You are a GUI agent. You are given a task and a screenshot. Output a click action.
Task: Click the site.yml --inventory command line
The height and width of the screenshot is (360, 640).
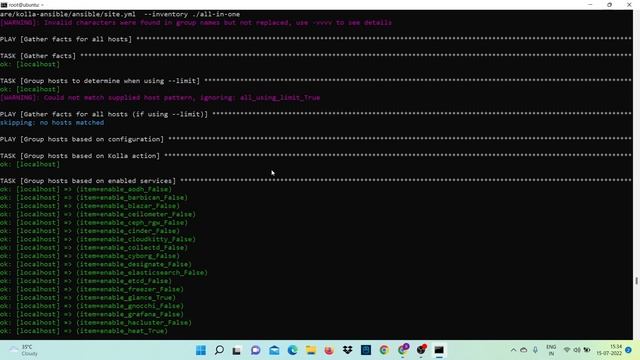pos(120,14)
